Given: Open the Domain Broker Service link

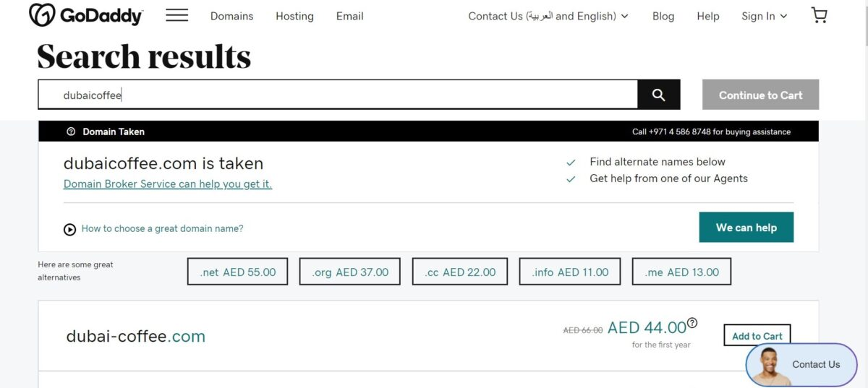Looking at the screenshot, I should [x=167, y=184].
